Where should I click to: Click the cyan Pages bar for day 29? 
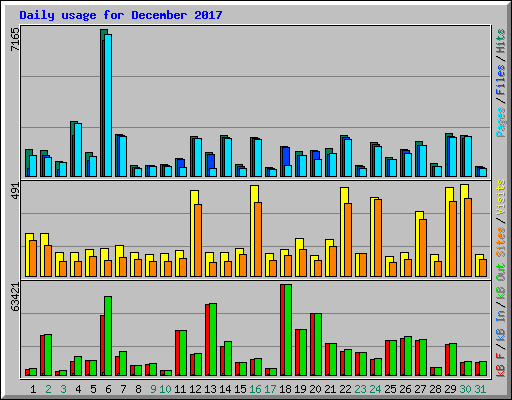pos(453,157)
